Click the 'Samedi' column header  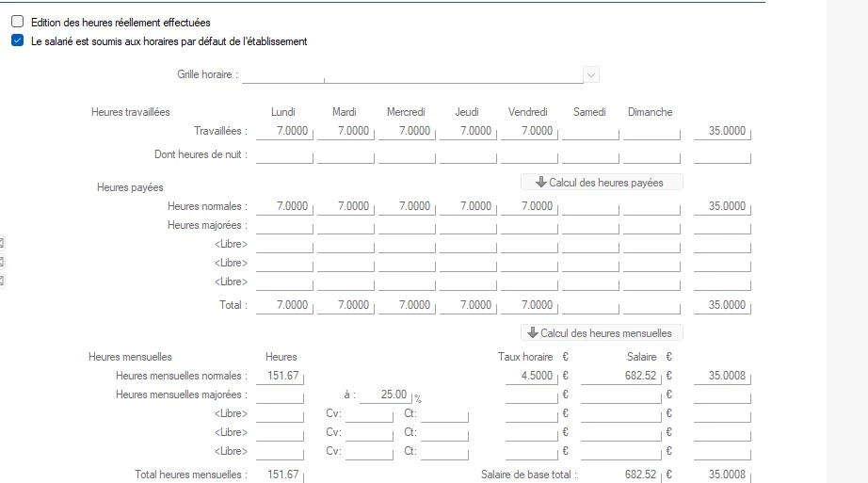pyautogui.click(x=589, y=112)
